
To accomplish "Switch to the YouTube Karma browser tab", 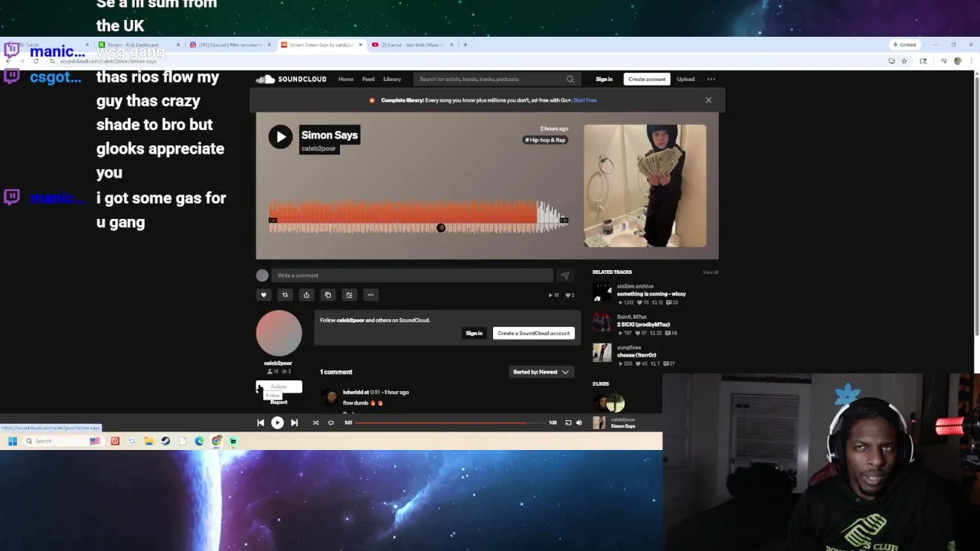I will pyautogui.click(x=412, y=44).
